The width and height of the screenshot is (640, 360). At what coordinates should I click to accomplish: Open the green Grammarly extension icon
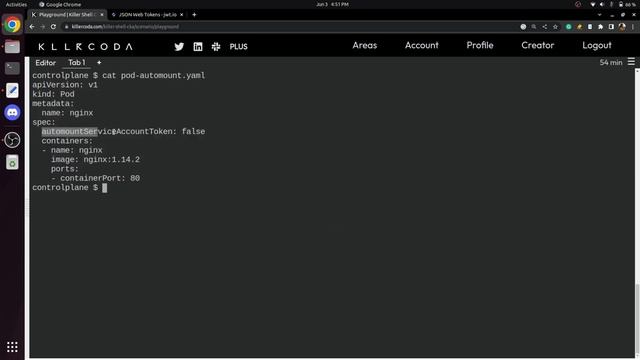[x=568, y=27]
